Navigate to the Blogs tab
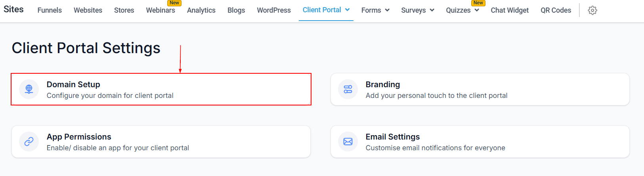This screenshot has width=644, height=176. [236, 10]
